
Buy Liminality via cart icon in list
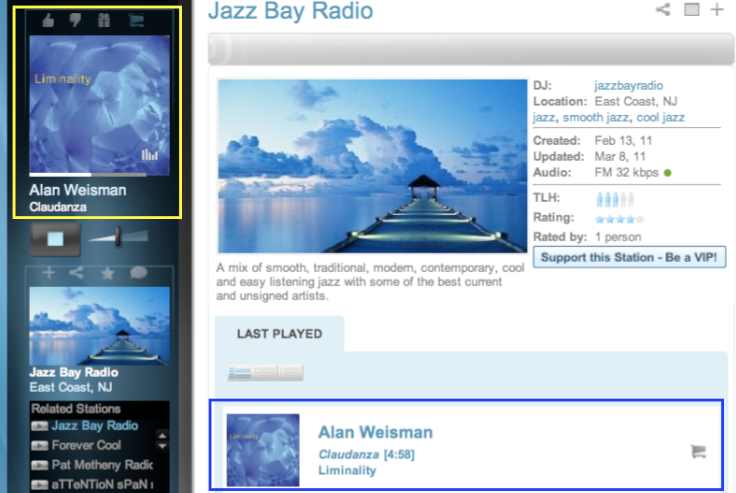tap(698, 452)
